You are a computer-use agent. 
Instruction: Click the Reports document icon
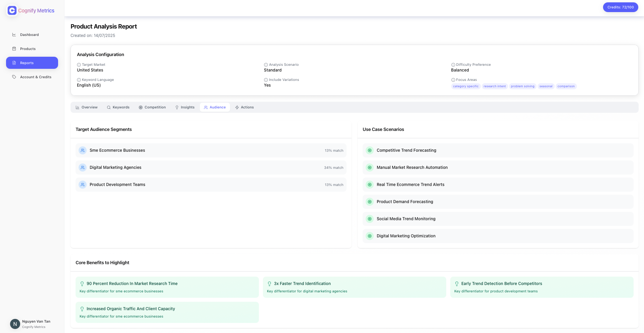(x=14, y=63)
